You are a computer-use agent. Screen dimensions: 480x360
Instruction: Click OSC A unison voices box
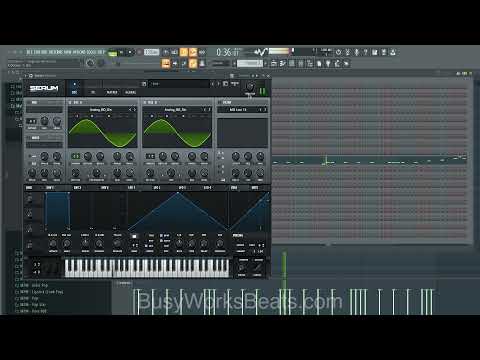(76, 156)
